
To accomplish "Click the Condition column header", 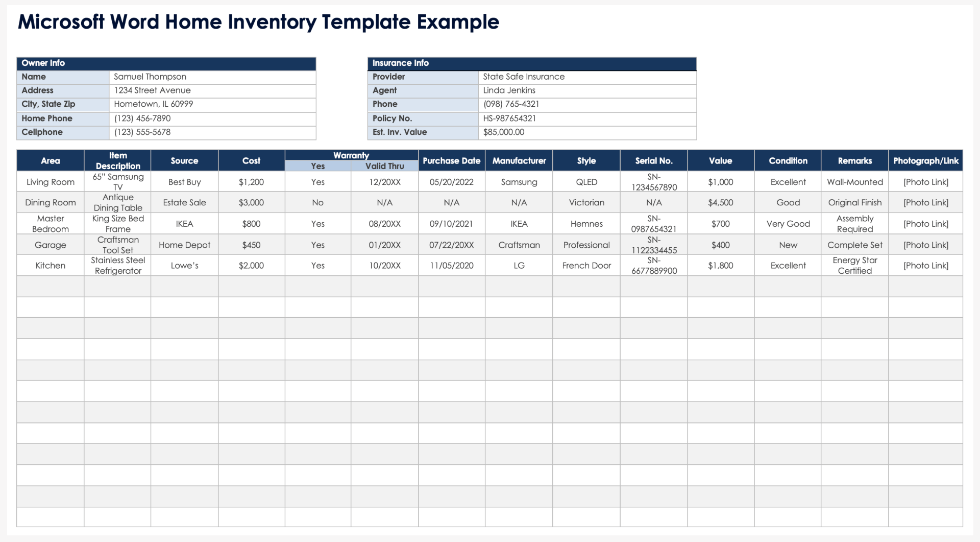I will (788, 160).
